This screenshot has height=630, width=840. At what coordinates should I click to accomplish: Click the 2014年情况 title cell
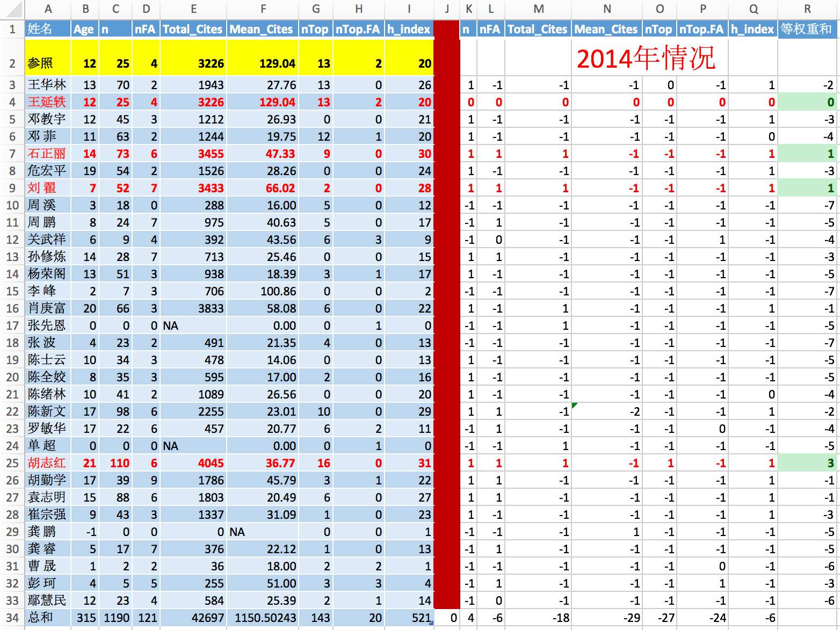pyautogui.click(x=646, y=58)
